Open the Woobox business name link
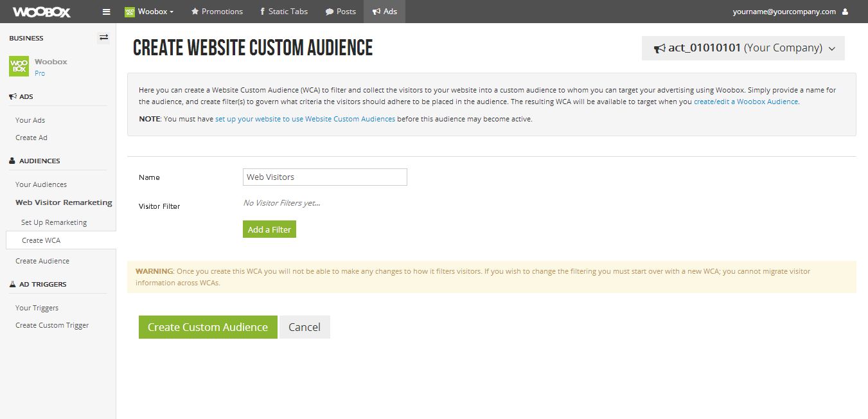868x419 pixels. 51,62
